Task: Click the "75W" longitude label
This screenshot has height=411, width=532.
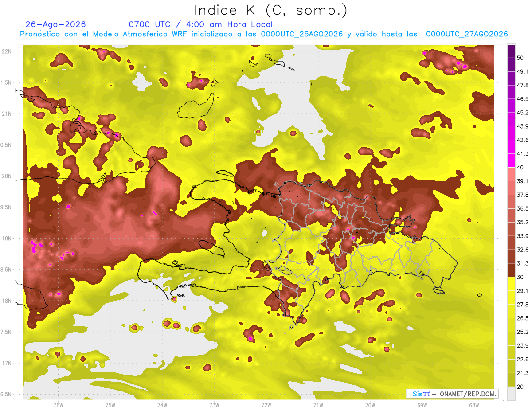Action: [110, 405]
